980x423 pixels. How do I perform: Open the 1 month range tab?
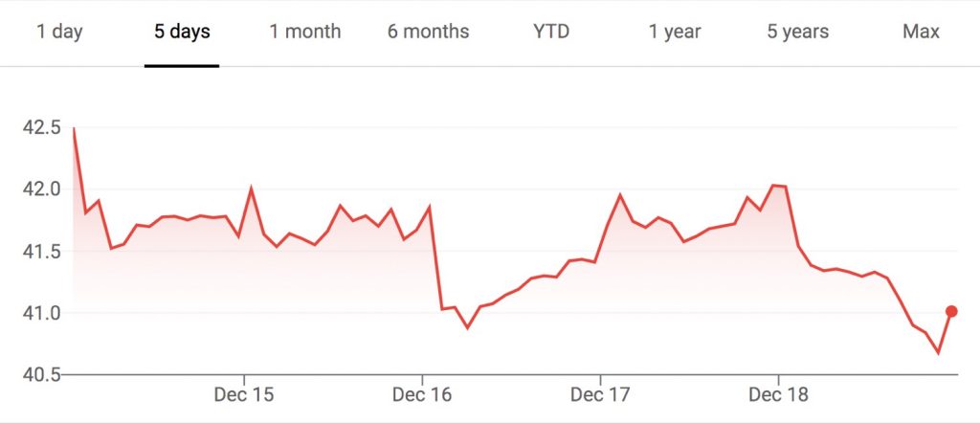click(x=305, y=32)
